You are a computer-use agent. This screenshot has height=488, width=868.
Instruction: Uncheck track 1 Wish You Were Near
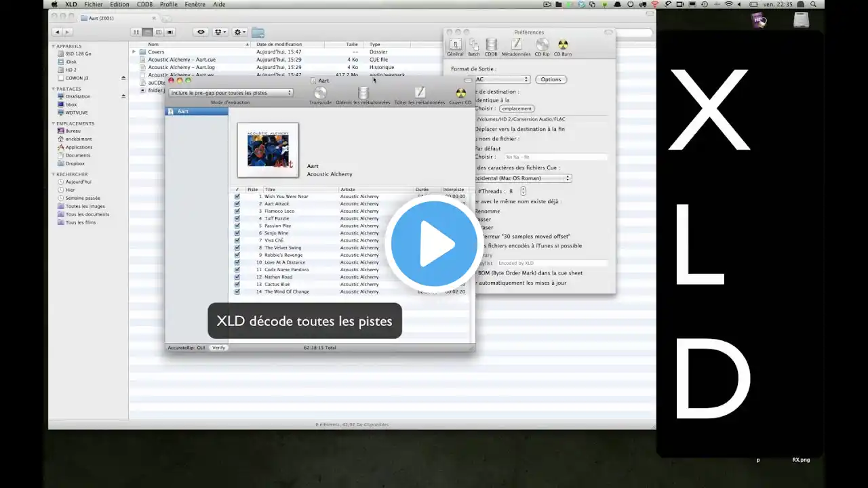(x=237, y=197)
